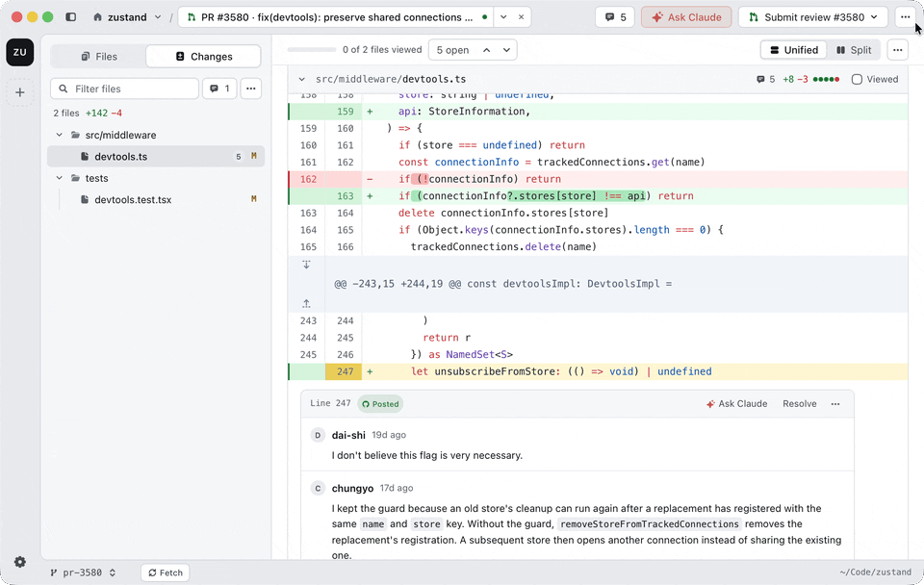Click the Changes tab icon

click(x=180, y=57)
